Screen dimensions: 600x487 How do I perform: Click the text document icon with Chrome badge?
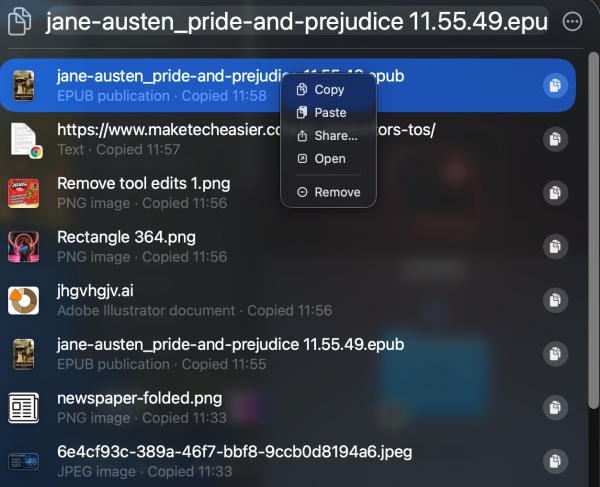coord(25,140)
